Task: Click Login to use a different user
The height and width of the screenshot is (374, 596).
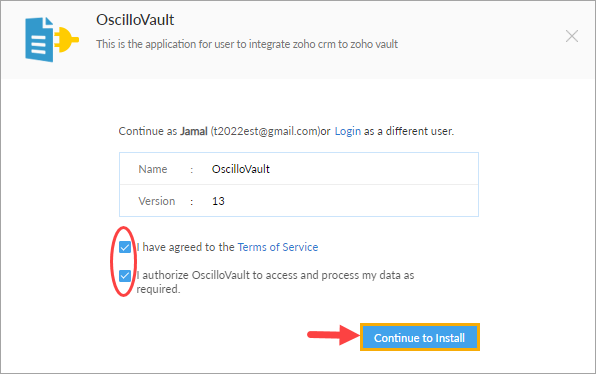Action: (347, 131)
